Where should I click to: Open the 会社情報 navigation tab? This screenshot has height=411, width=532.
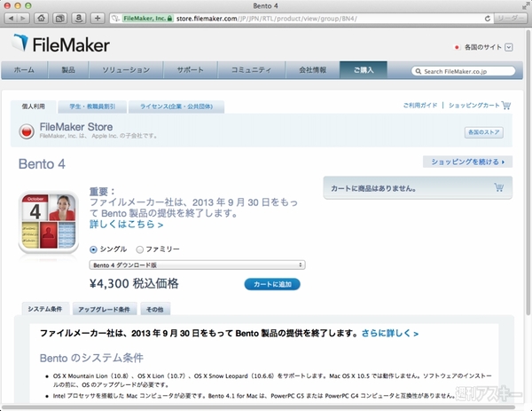(312, 70)
